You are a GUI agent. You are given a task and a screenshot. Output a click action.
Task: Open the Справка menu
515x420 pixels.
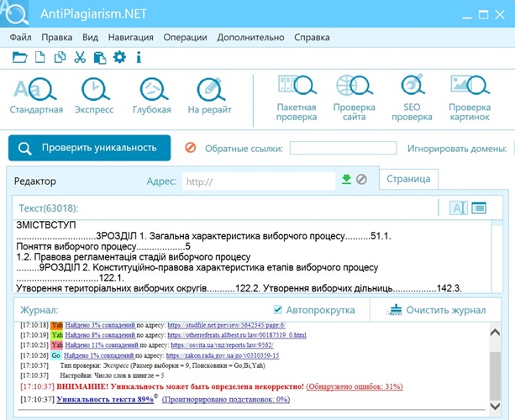click(312, 38)
